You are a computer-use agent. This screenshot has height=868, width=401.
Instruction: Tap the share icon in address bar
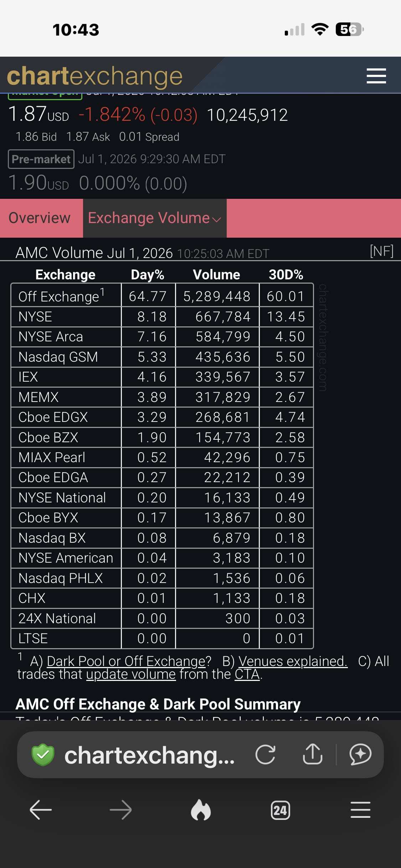click(313, 754)
